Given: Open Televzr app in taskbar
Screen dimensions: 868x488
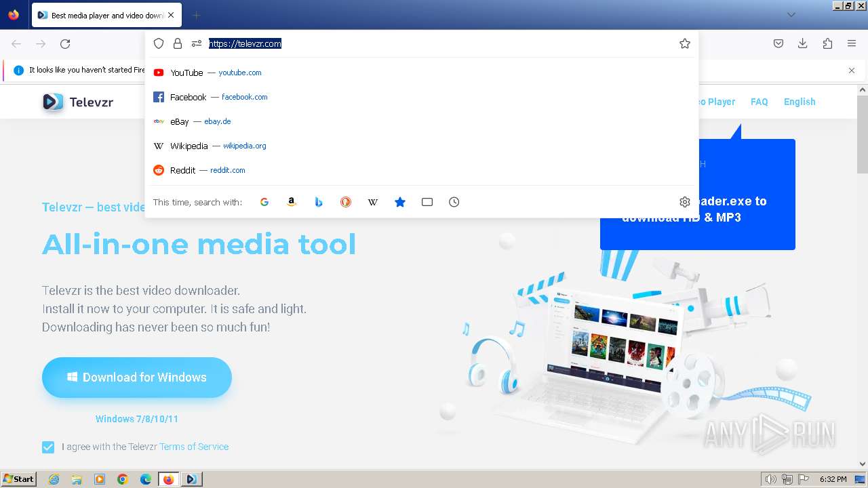Looking at the screenshot, I should point(191,479).
